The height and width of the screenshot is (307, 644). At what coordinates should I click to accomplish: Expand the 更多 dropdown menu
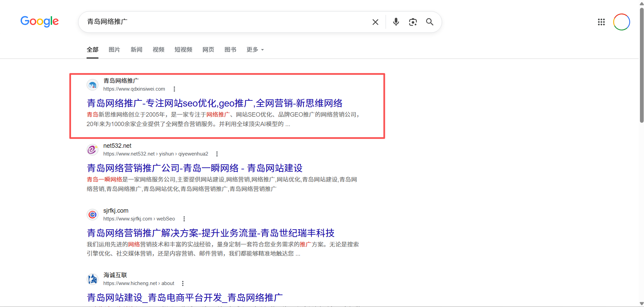(x=255, y=50)
